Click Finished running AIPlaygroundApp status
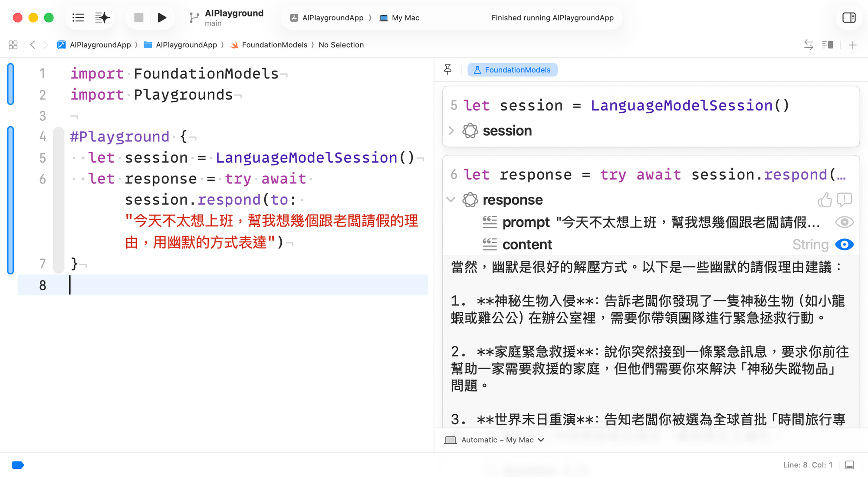 [552, 17]
